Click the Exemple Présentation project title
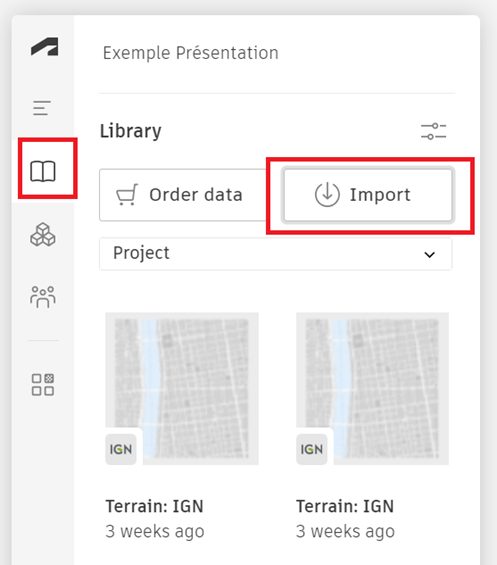The height and width of the screenshot is (565, 497). (x=191, y=53)
